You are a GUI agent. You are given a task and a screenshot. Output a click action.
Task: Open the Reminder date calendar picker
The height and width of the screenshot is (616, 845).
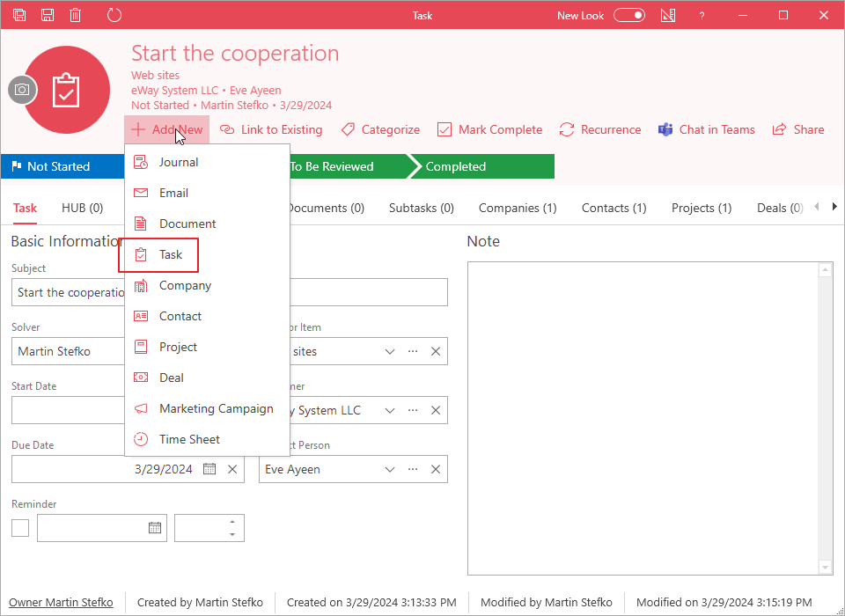[155, 528]
